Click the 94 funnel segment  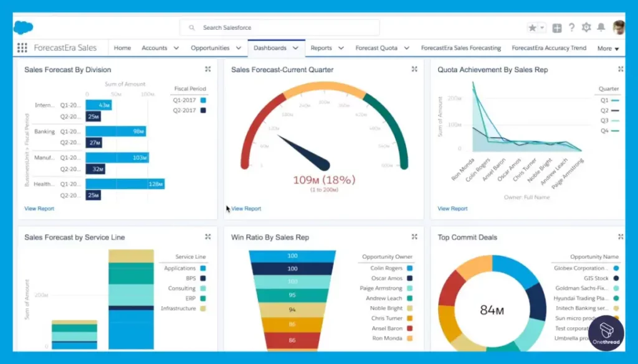[x=292, y=310]
